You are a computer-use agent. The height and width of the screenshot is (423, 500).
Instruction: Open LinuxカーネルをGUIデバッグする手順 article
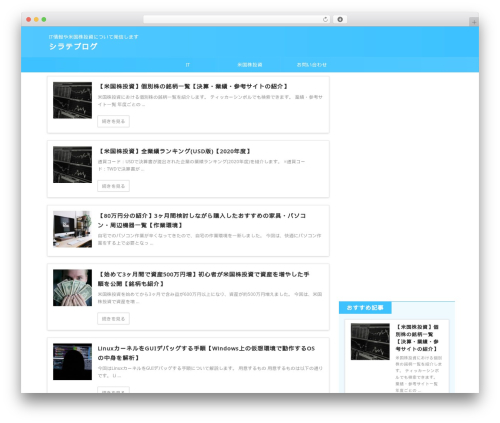(206, 353)
